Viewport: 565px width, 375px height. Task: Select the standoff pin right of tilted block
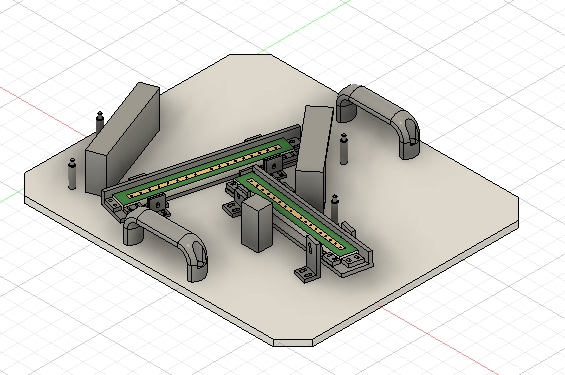[x=344, y=148]
